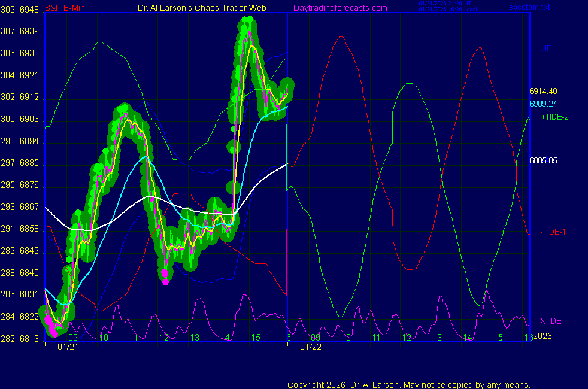588x389 pixels.
Task: Select the 01/21 date label on the time axis
Action: 66,347
